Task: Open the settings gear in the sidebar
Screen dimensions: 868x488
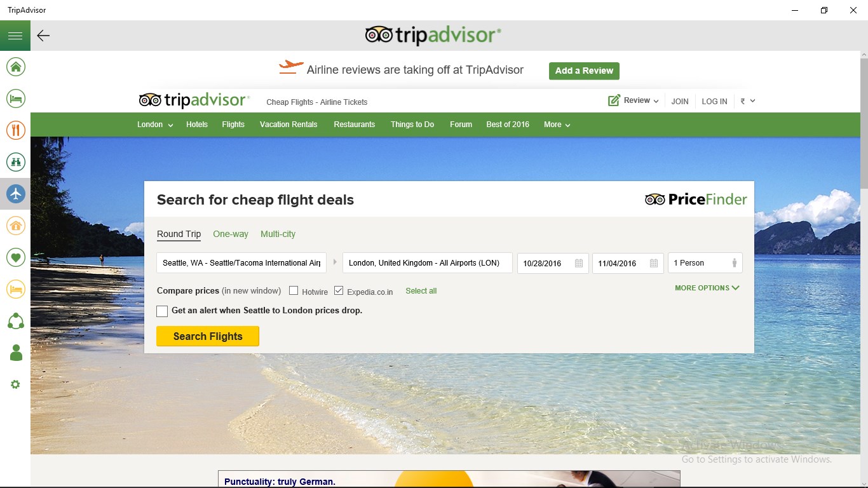Action: (16, 384)
